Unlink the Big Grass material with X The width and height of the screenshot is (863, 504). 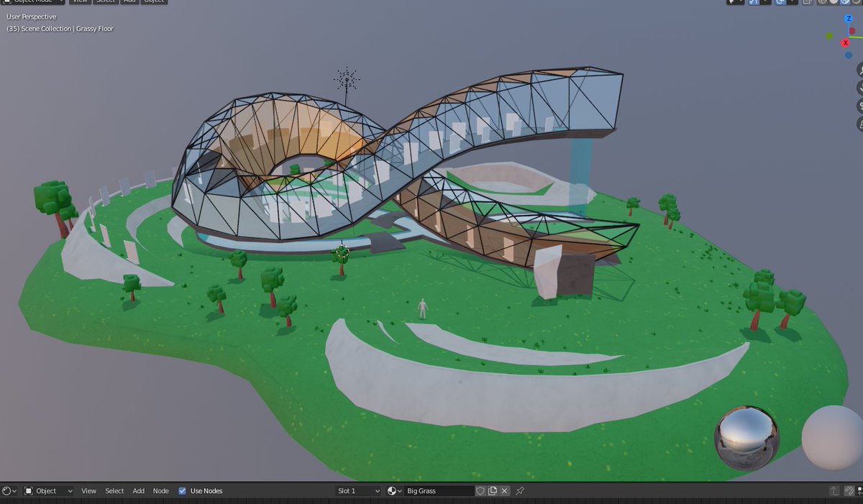pos(505,491)
